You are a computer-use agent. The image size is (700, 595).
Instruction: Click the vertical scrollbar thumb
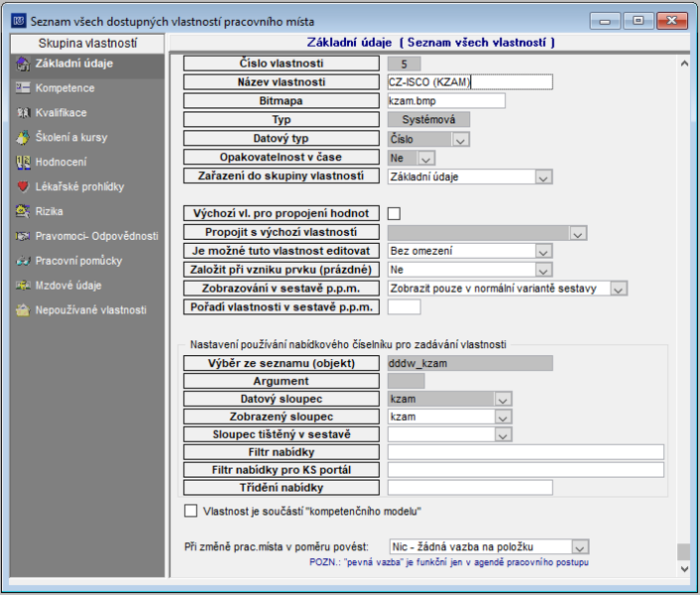[684, 551]
